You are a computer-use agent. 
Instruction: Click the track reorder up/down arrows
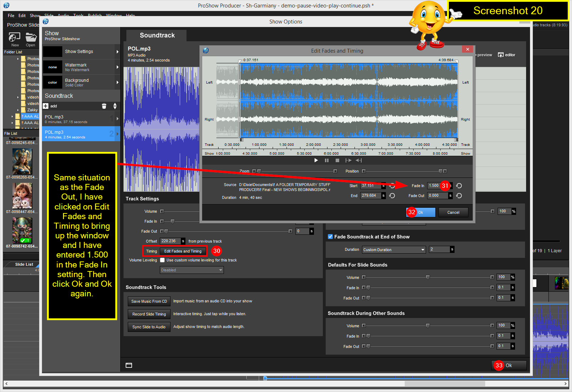pos(115,106)
